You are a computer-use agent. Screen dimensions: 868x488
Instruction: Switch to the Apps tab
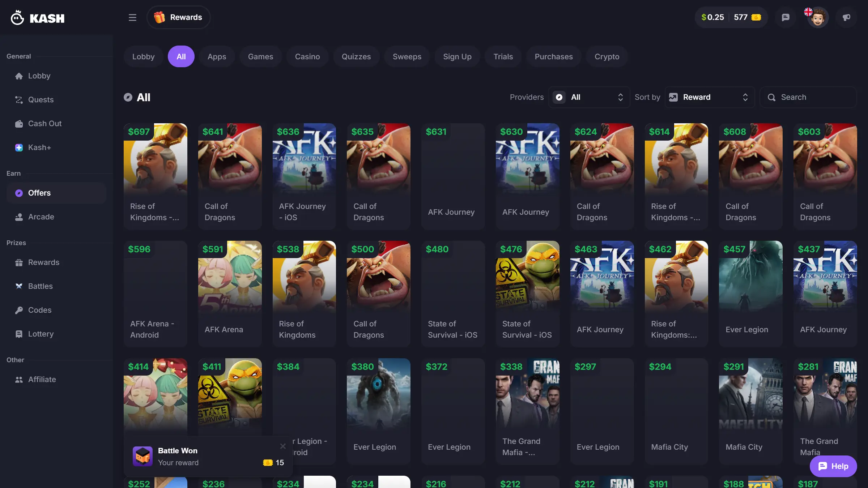[x=217, y=56]
